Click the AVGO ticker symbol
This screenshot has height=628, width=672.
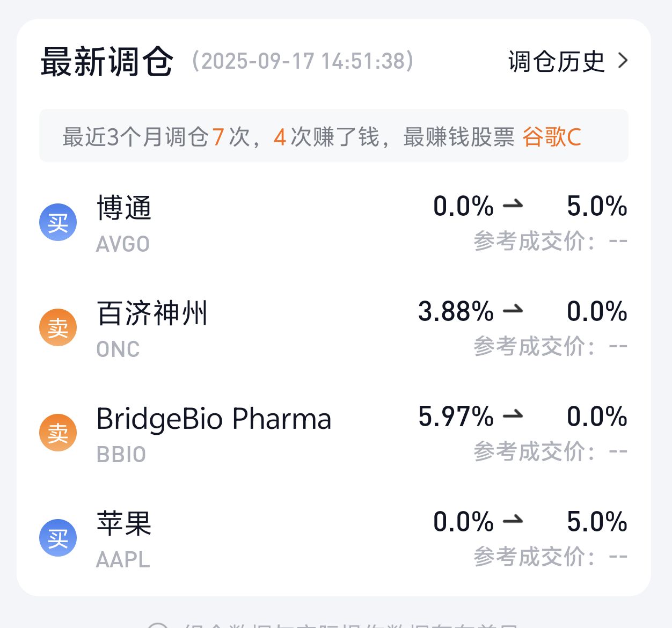(122, 244)
